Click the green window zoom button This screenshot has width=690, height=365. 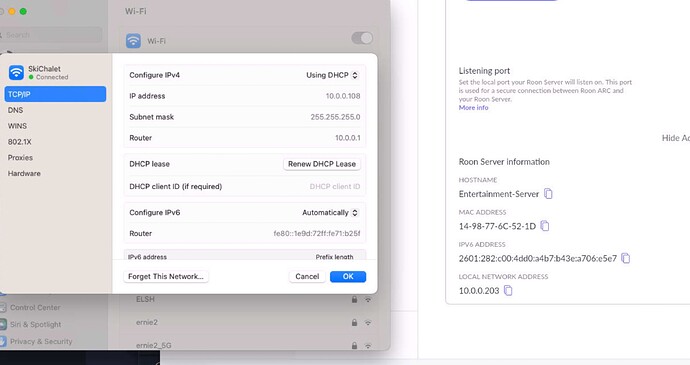coord(23,11)
